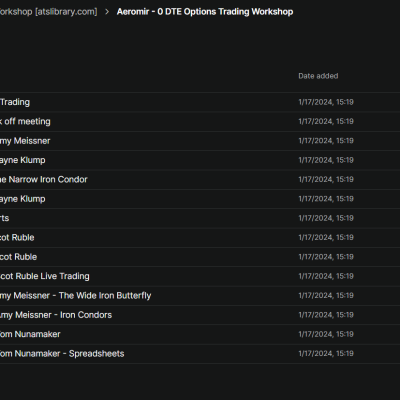Open Amy Meissner - Iron Condors row
Image resolution: width=400 pixels, height=400 pixels.
[200, 315]
